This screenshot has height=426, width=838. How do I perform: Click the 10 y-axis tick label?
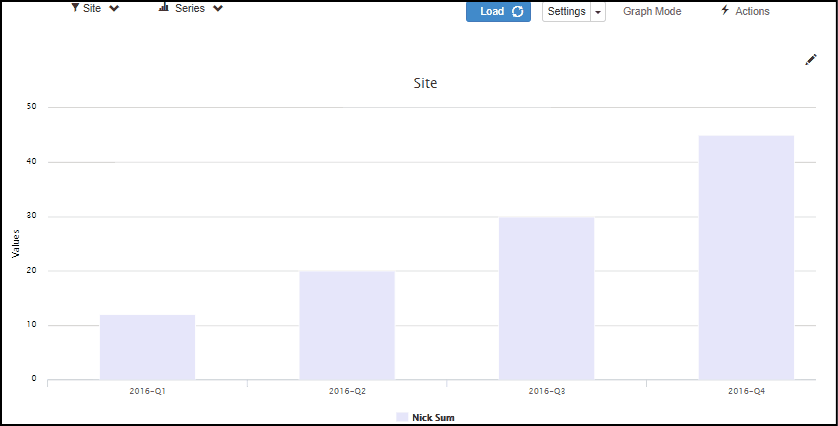[x=32, y=324]
